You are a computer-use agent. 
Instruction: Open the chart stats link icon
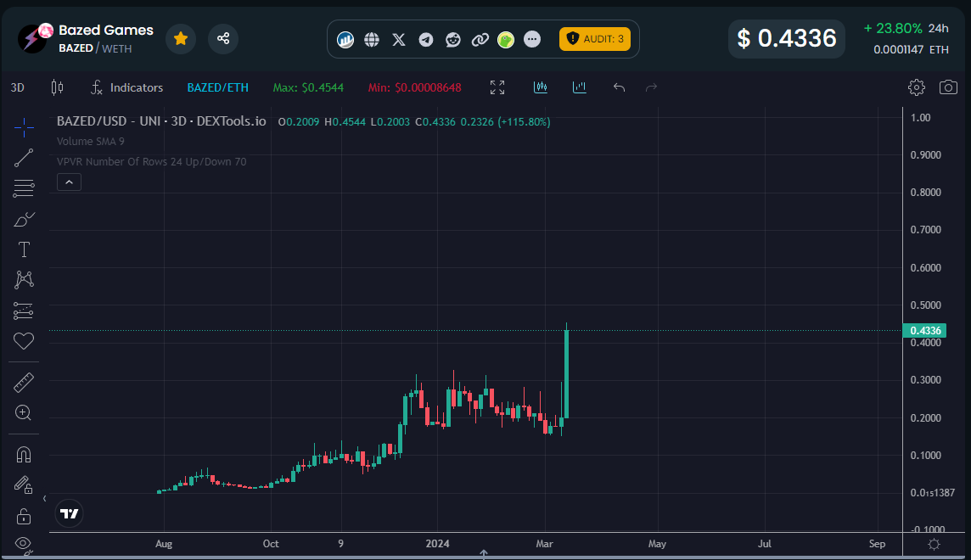click(x=345, y=40)
